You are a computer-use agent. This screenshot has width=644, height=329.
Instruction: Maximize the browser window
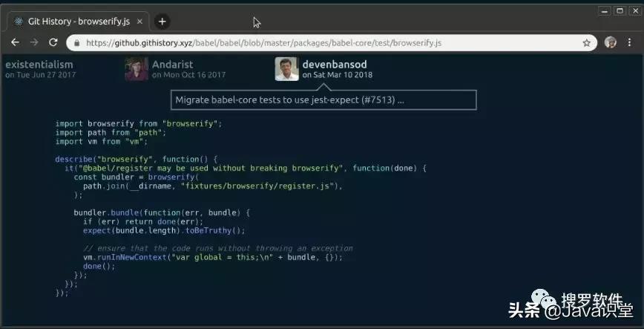pos(620,10)
